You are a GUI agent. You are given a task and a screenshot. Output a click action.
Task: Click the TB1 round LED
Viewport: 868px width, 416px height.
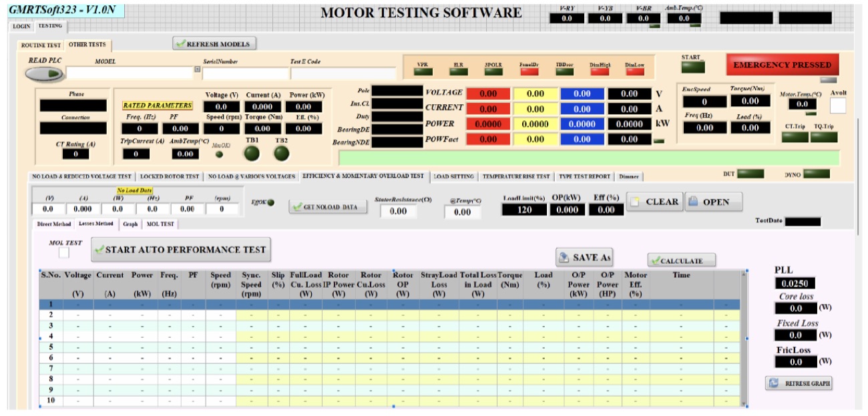(252, 154)
